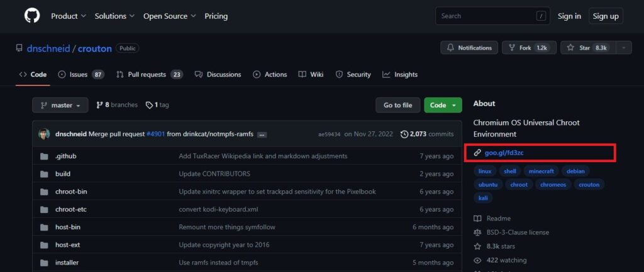
Task: Open the BSD-3-Clause license link
Action: (x=511, y=232)
